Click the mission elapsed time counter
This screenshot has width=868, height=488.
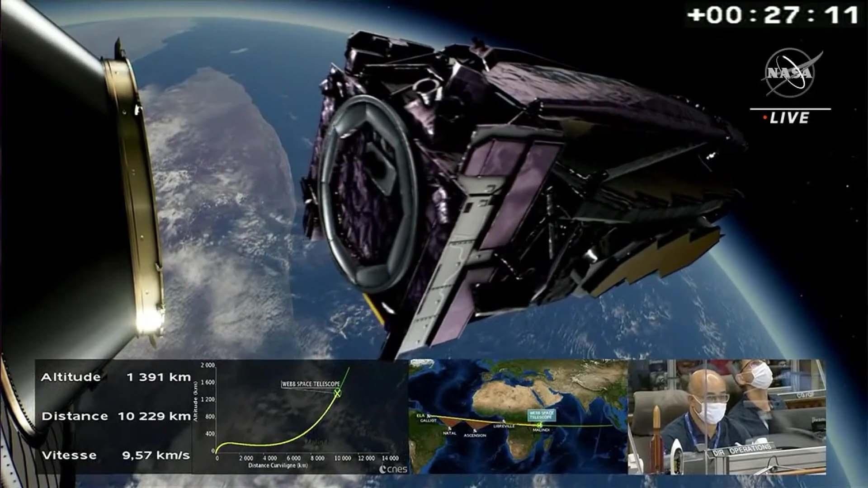click(773, 15)
